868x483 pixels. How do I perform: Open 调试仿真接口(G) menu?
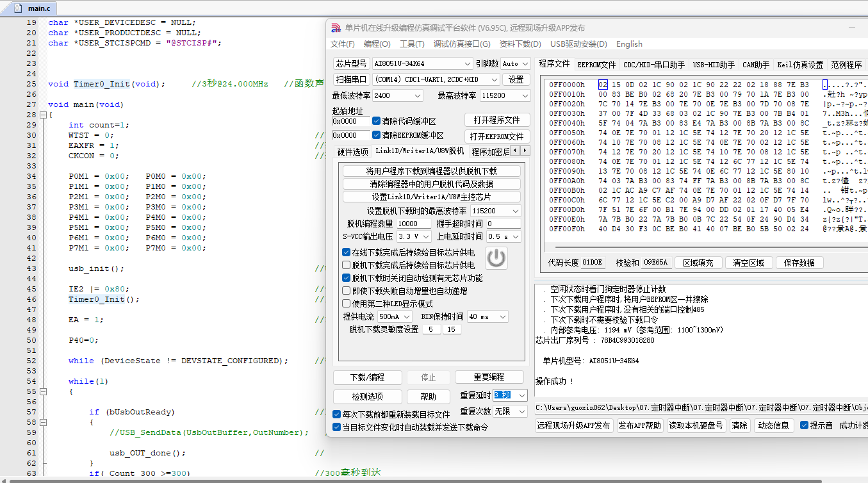coord(462,44)
